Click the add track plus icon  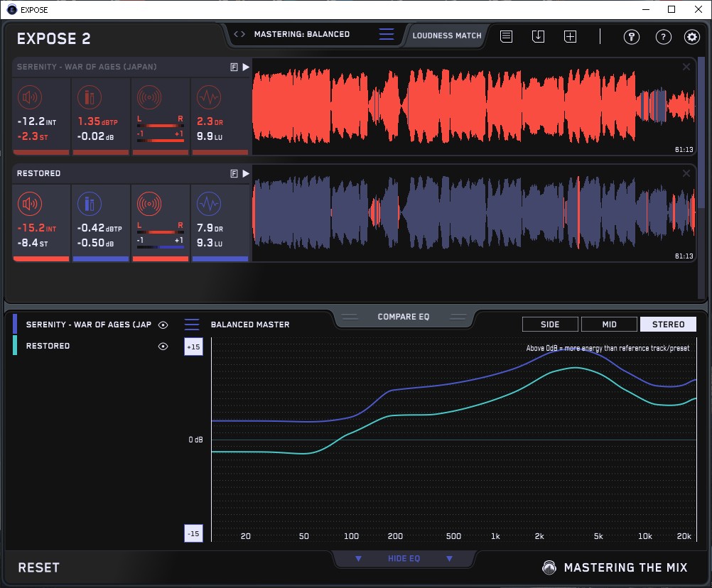coord(570,36)
